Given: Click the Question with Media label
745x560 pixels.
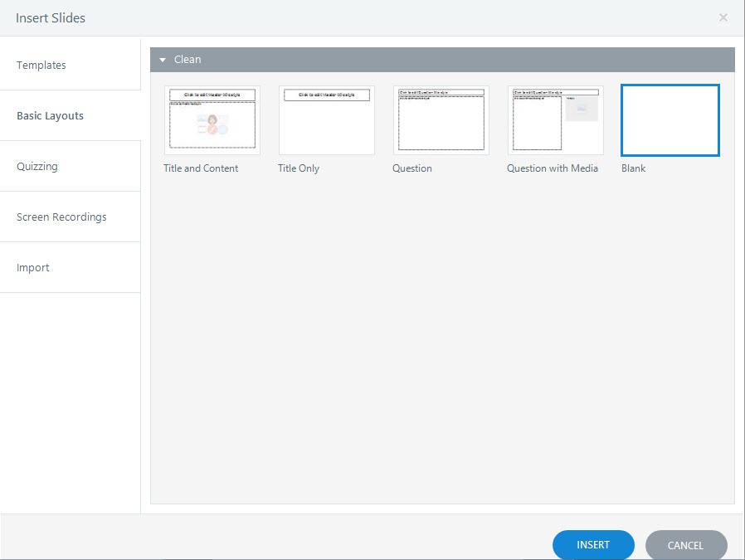Looking at the screenshot, I should (553, 168).
